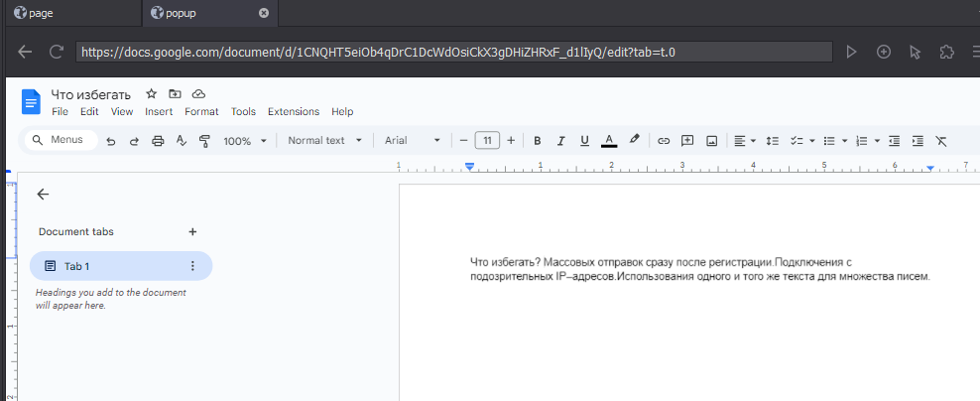Click the URL address bar
The width and height of the screenshot is (980, 401).
click(453, 52)
